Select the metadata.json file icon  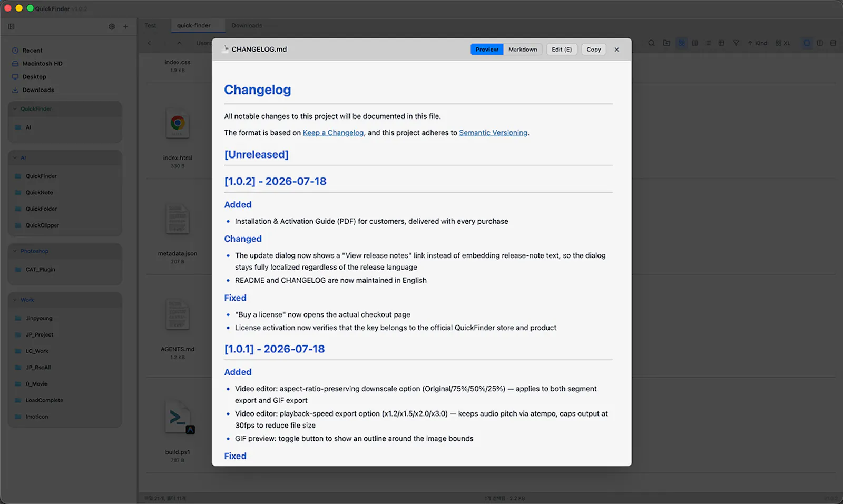pos(178,219)
